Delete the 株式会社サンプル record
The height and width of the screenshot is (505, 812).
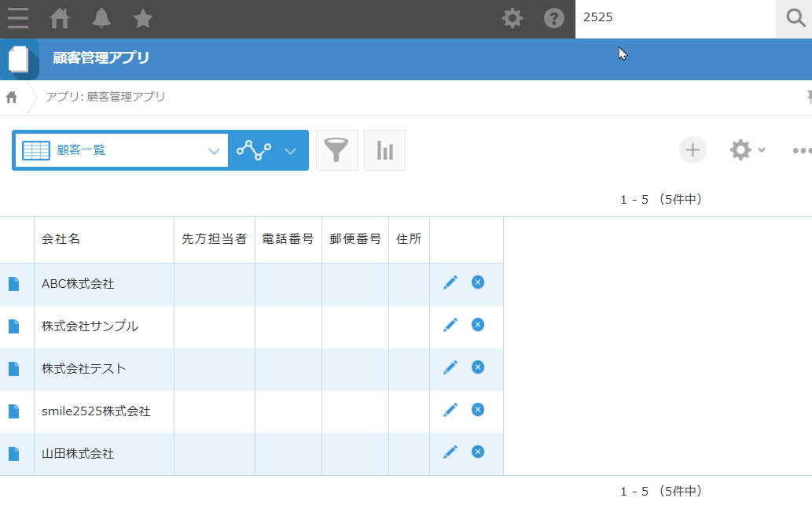coord(477,325)
